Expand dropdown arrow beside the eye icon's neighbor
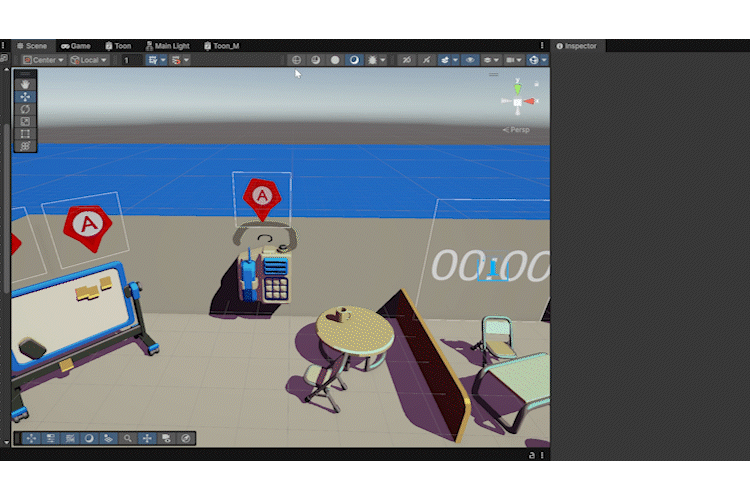Screen dimensions: 750x500 (x=496, y=60)
